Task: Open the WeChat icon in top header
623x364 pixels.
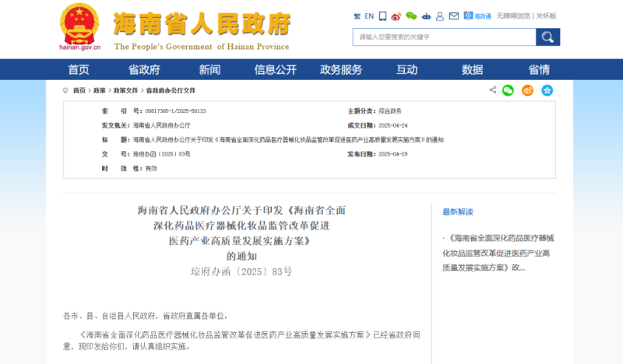Action: [x=410, y=16]
